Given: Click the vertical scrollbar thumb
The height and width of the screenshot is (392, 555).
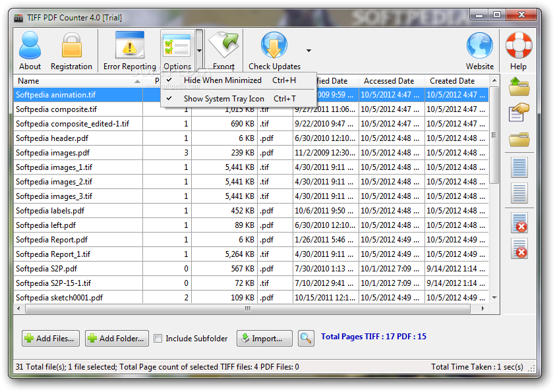Looking at the screenshot, I should pos(494,135).
